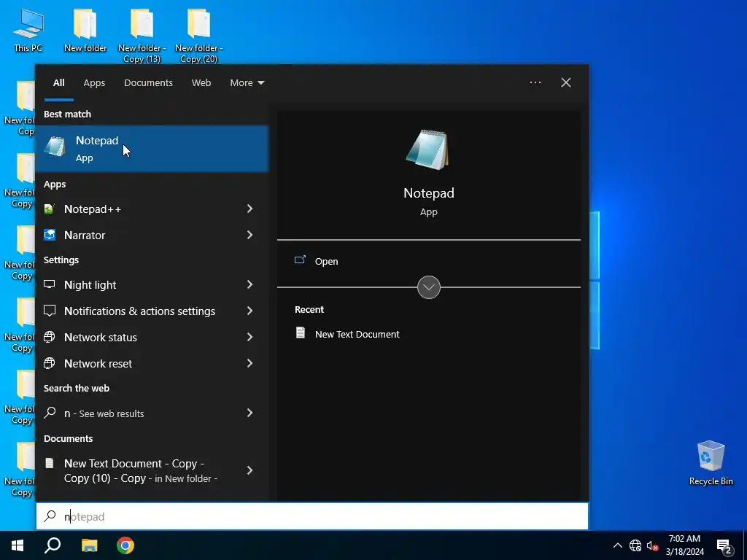Switch to the Web tab
The width and height of the screenshot is (747, 560).
(x=201, y=83)
